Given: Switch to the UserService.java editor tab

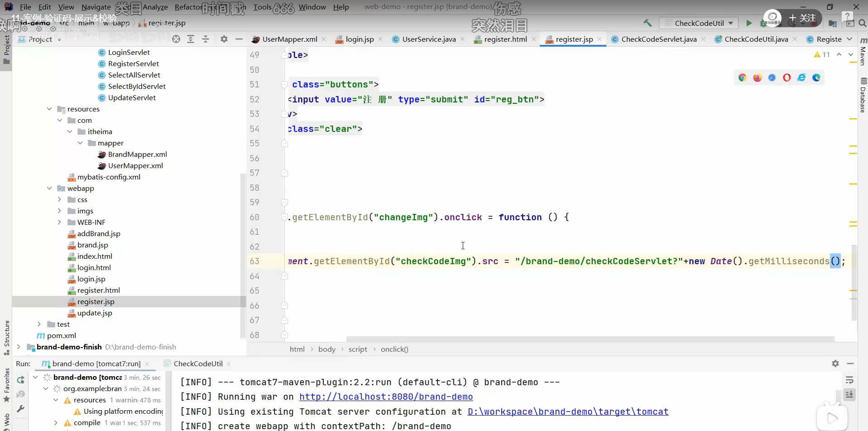Looking at the screenshot, I should [429, 39].
